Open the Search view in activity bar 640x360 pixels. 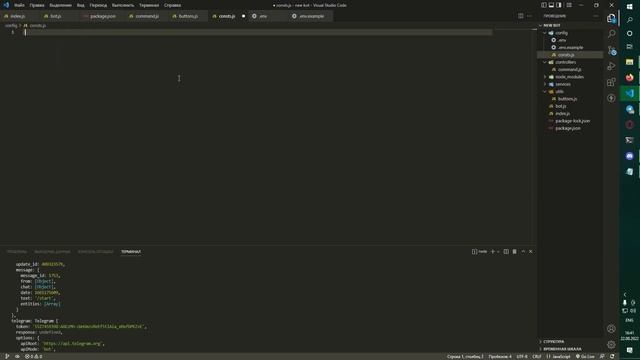click(x=611, y=34)
